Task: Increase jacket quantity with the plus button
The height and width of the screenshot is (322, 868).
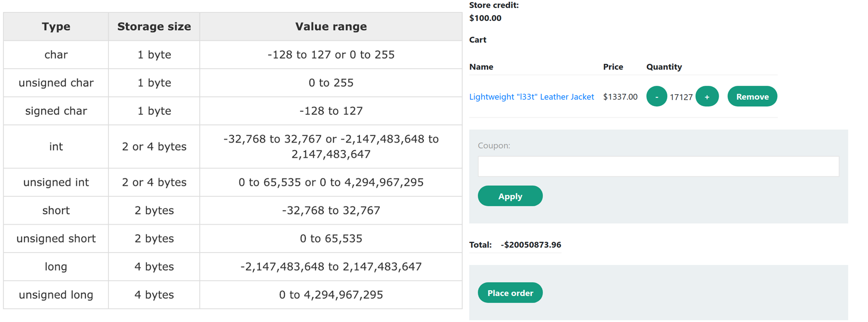Action: (x=707, y=97)
